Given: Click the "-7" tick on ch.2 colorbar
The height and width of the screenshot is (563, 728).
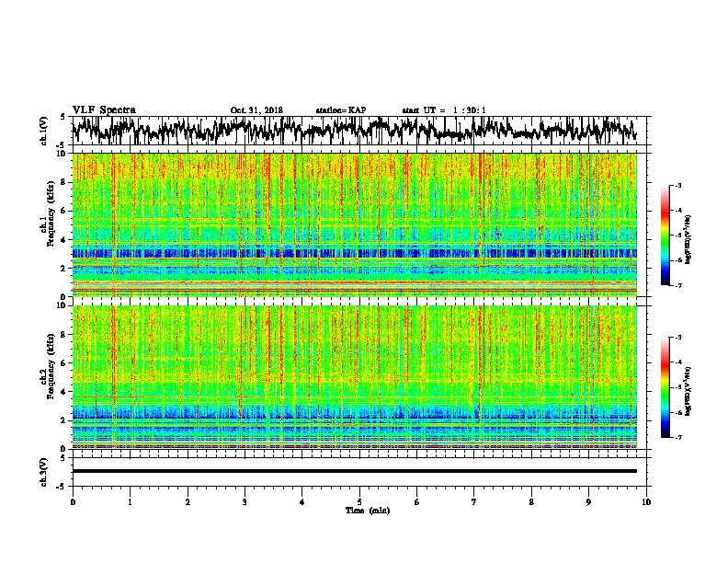Looking at the screenshot, I should tap(677, 437).
